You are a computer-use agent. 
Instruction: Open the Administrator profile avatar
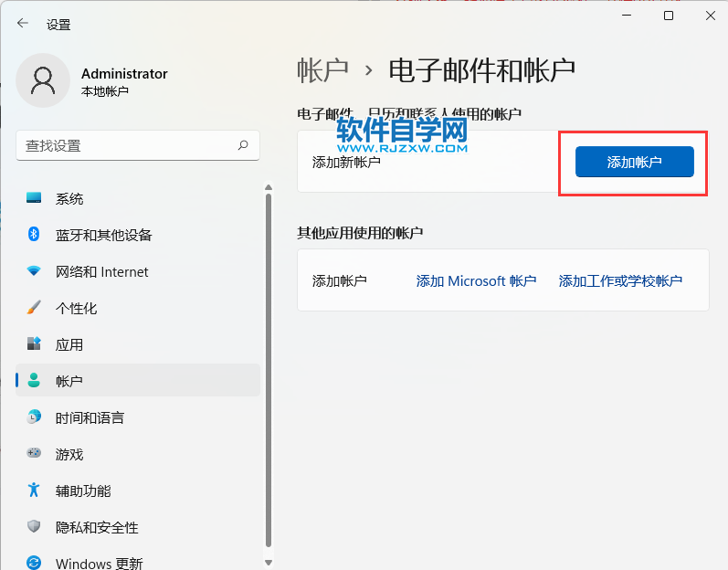(43, 80)
